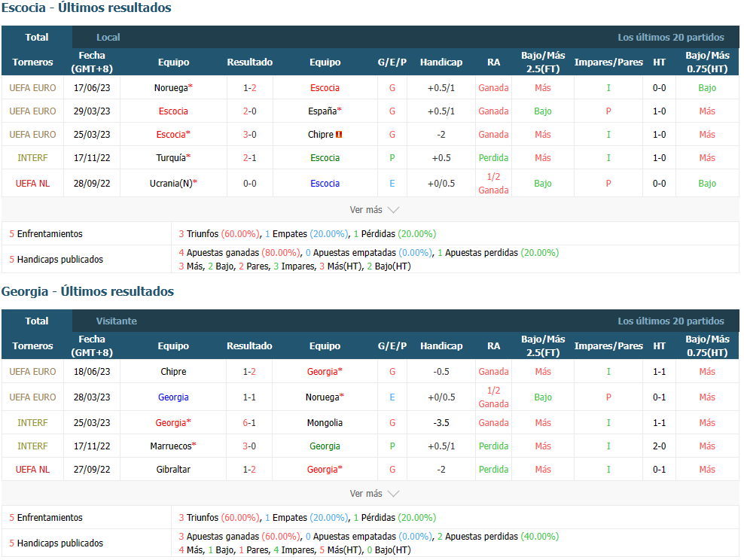Click 1-2 result of Gibraltar vs Georgia

tap(249, 470)
